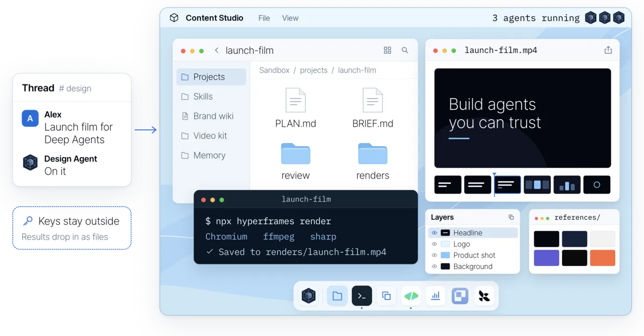Viewport: 644px width, 336px height.
Task: Click launch-film in the breadcrumb path
Action: pos(357,70)
